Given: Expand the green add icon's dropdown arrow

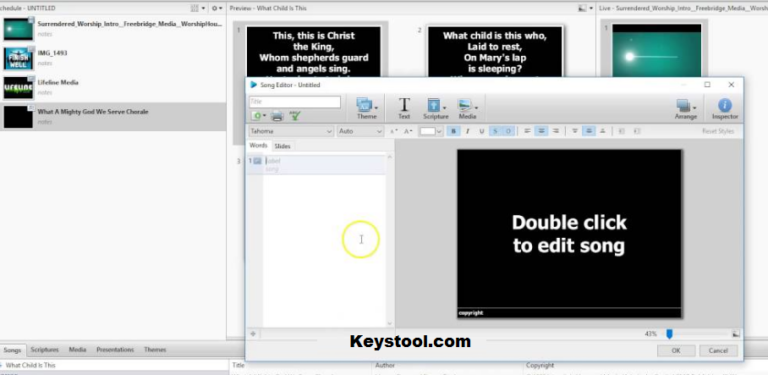Looking at the screenshot, I should click(x=264, y=116).
